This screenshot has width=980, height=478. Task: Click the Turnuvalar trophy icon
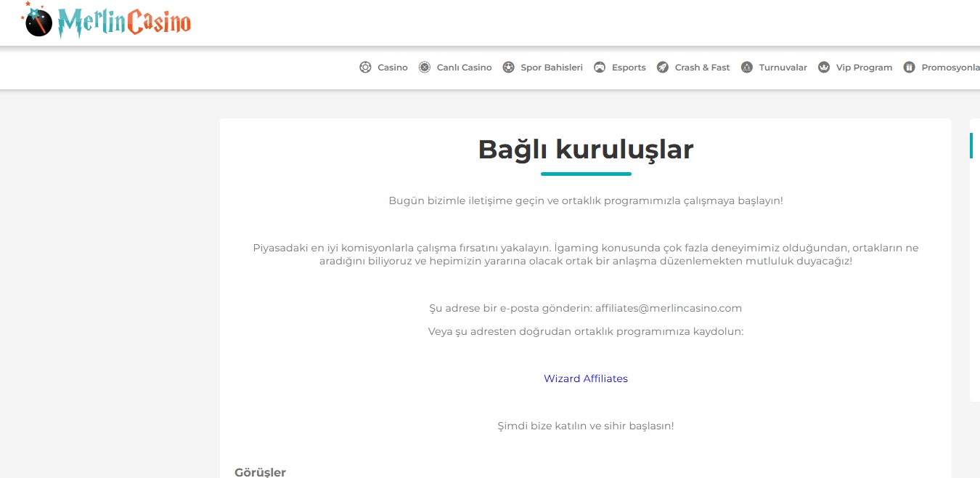[747, 67]
